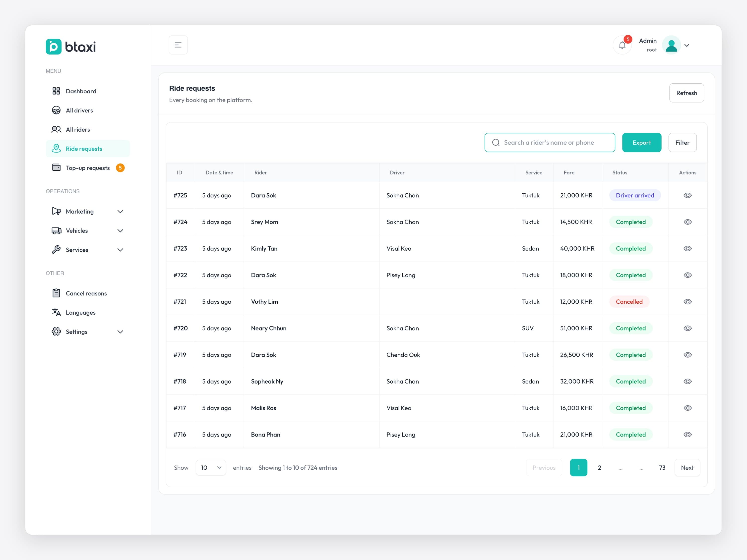Open Cancel reasons page
This screenshot has height=560, width=747.
coord(88,293)
